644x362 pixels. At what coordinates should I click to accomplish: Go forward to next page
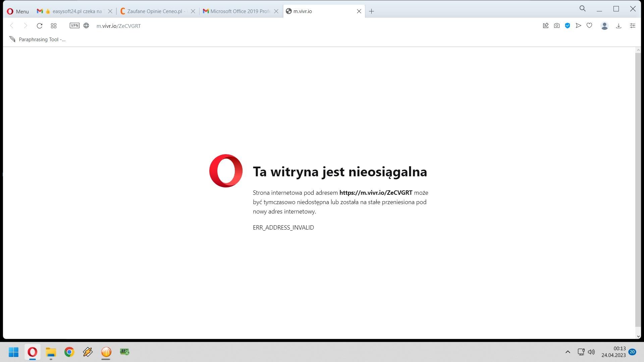coord(25,26)
